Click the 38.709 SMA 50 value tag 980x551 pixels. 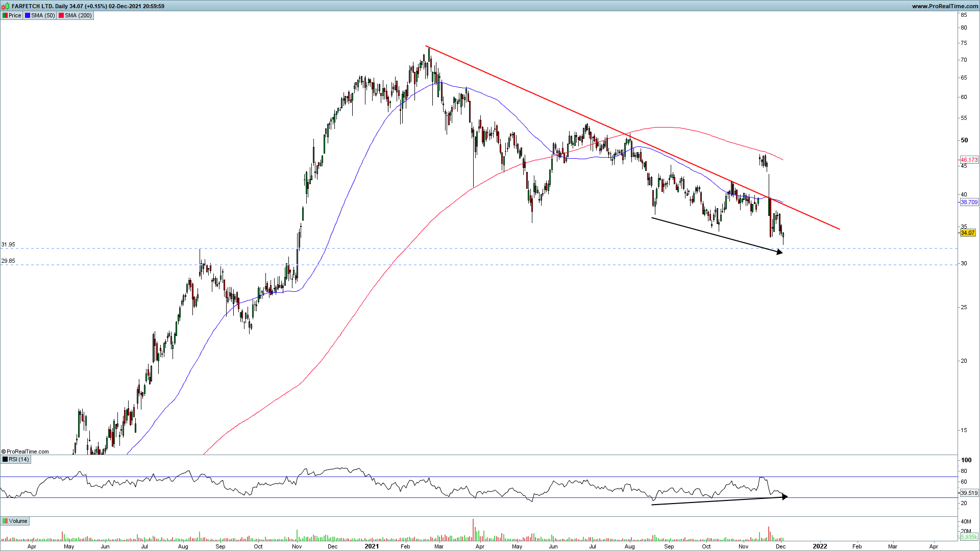[x=969, y=202]
